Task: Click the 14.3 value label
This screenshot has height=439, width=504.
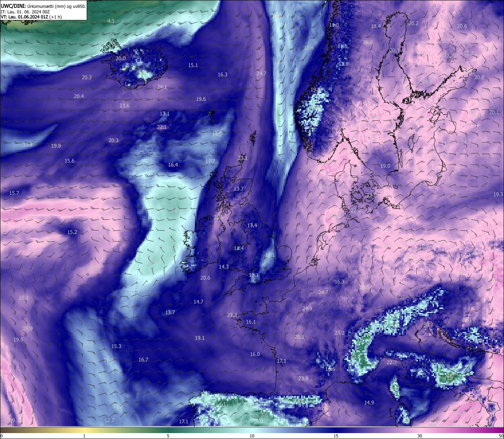Action: (x=224, y=267)
